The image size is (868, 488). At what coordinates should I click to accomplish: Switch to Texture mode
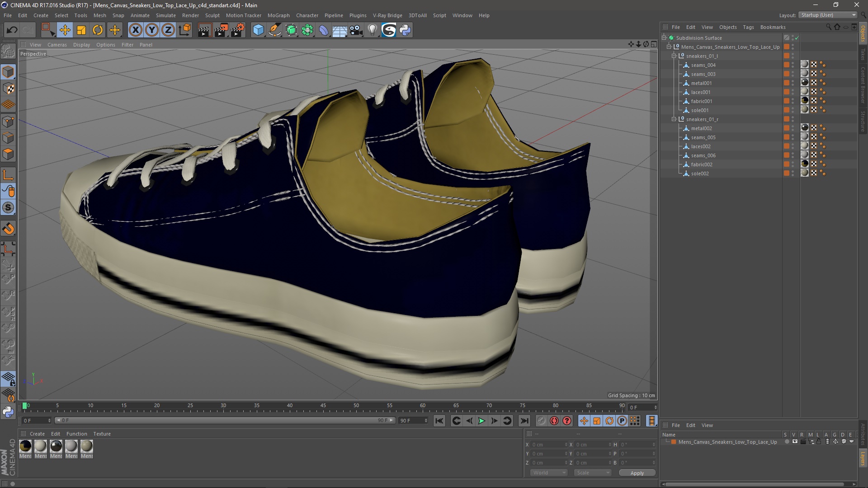(8, 89)
